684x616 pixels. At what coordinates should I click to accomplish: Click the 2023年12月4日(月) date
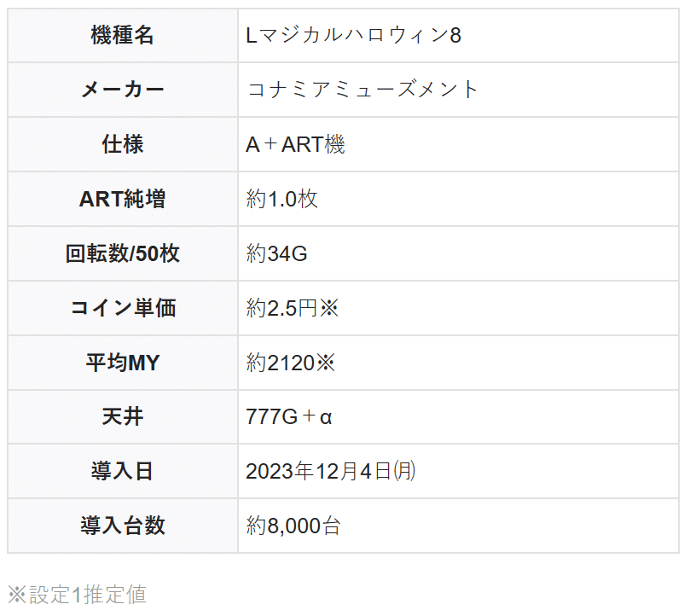[x=331, y=471]
